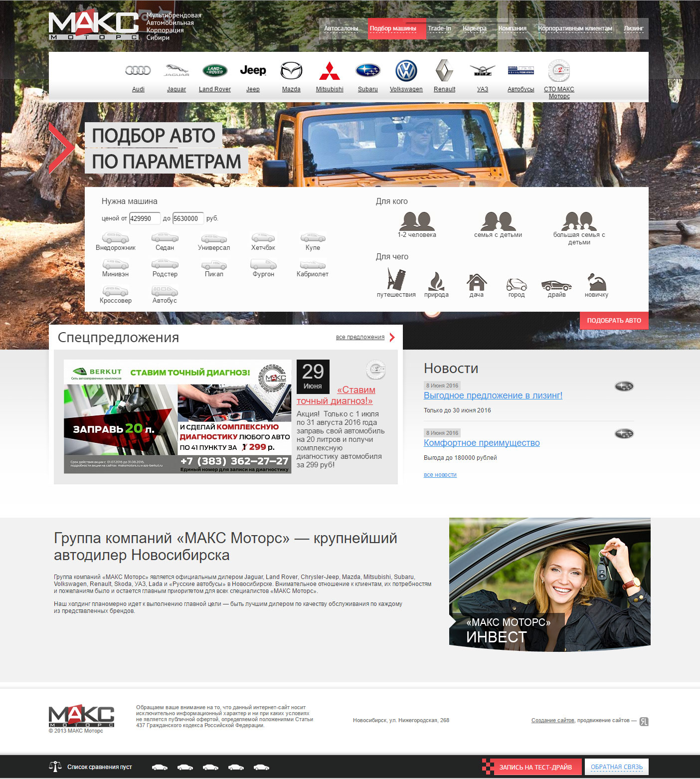The height and width of the screenshot is (779, 700).
Task: Choose the драйв sports car icon
Action: (556, 285)
